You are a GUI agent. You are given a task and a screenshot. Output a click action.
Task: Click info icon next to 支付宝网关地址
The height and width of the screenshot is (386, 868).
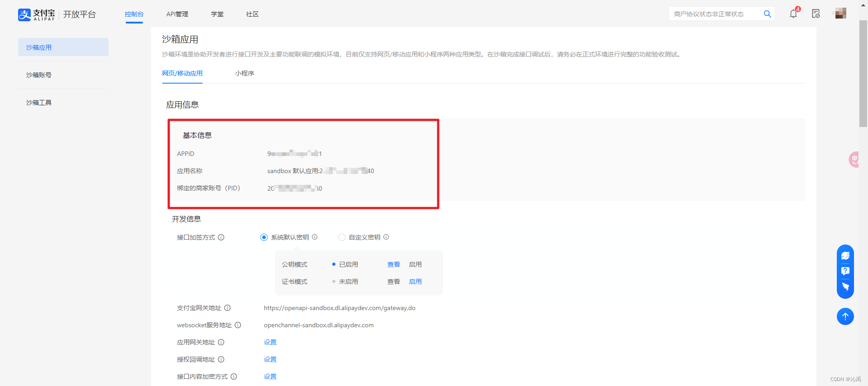227,308
